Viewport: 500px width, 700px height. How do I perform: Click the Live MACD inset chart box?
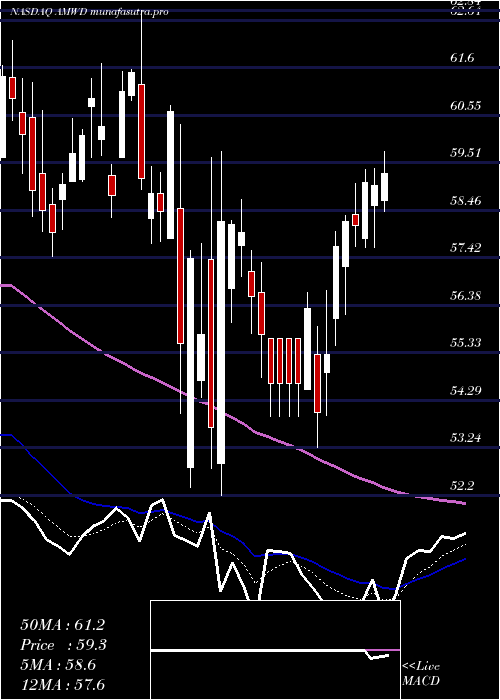tap(275, 650)
